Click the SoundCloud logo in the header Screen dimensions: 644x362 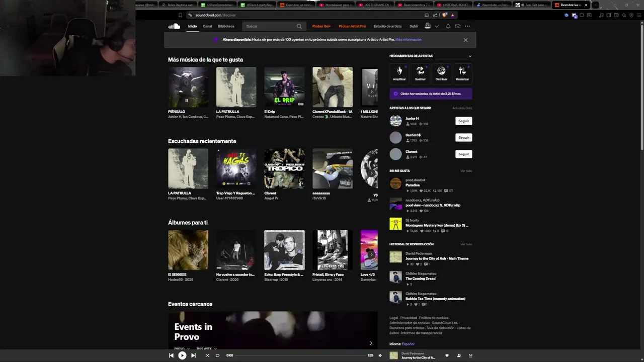174,26
